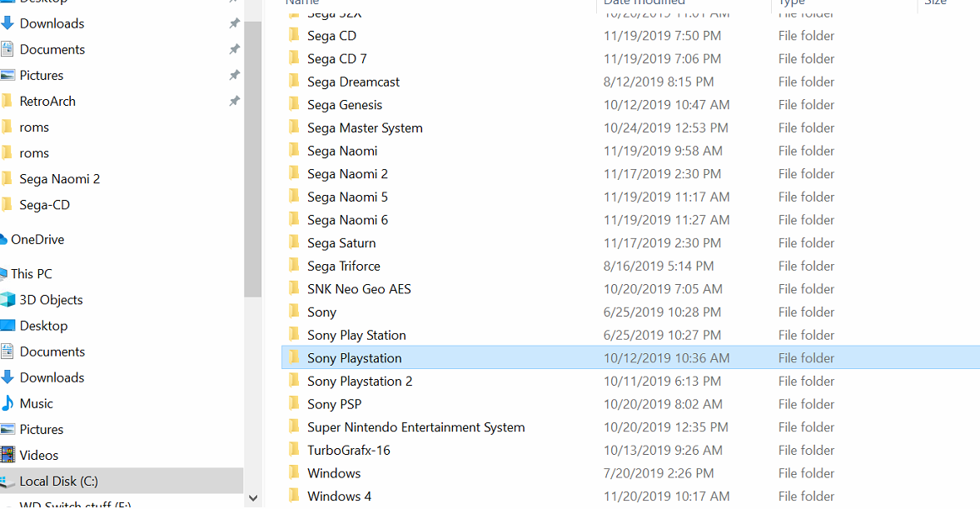Select the Sega Naomi 6 folder
This screenshot has height=509, width=980.
[x=347, y=220]
